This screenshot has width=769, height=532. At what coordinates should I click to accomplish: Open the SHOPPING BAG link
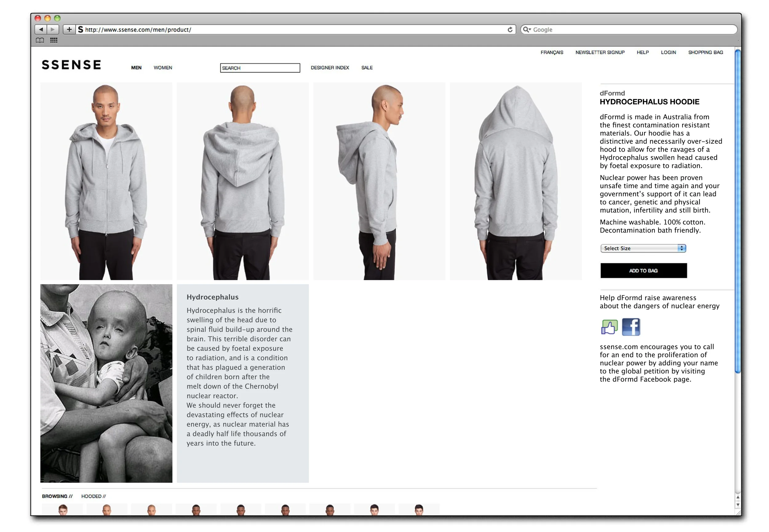(705, 52)
